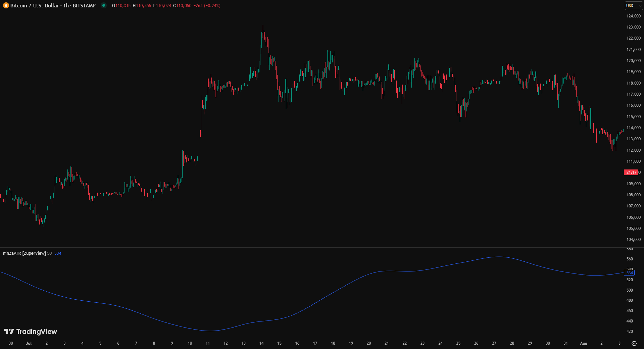The width and height of the screenshot is (644, 349).
Task: Click the 124,000 level on price axis
Action: pyautogui.click(x=633, y=16)
